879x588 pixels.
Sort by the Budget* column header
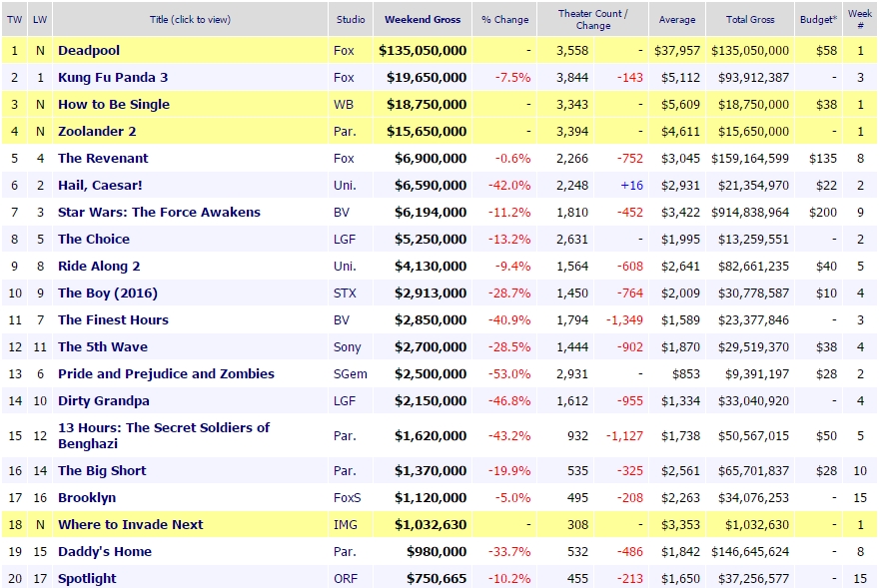click(x=818, y=20)
